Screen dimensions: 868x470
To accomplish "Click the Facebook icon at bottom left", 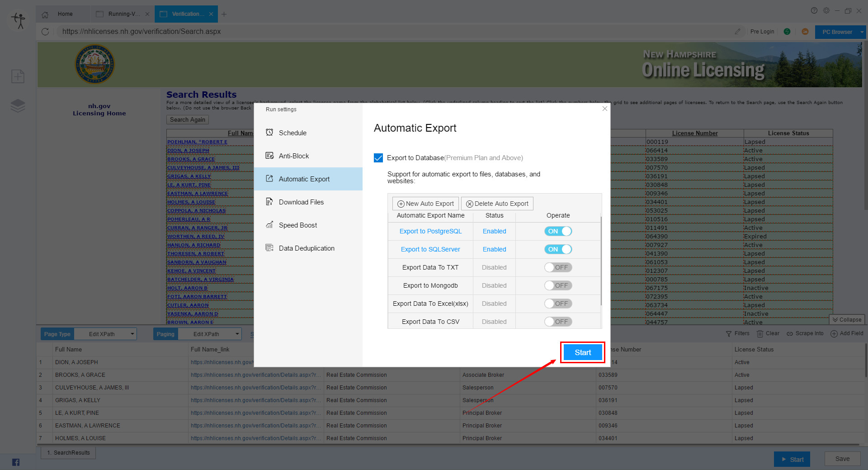I will pyautogui.click(x=15, y=462).
